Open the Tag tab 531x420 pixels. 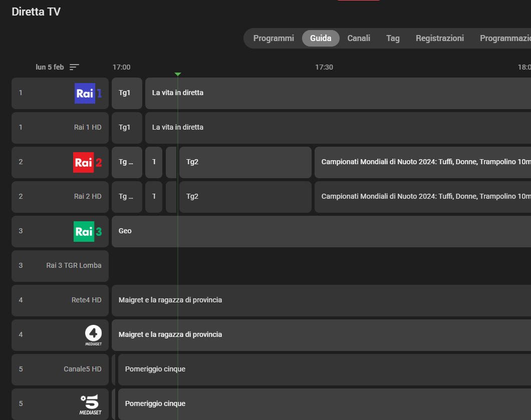point(393,38)
